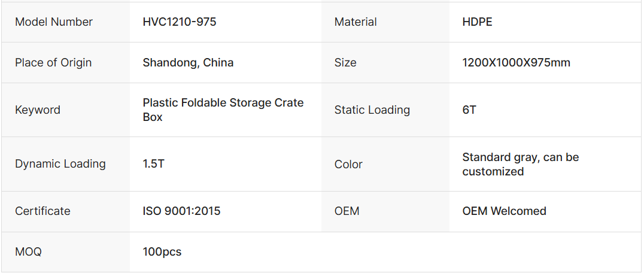
Task: Select the OEM Welcomed value
Action: [x=504, y=211]
